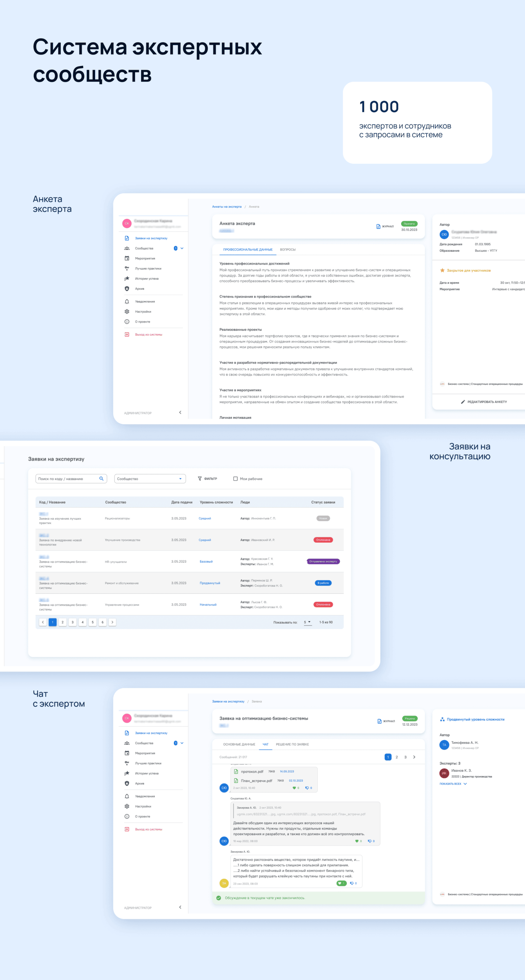The width and height of the screenshot is (525, 980).
Task: Open the Показывать по rows-per-page dropdown
Action: [x=308, y=622]
